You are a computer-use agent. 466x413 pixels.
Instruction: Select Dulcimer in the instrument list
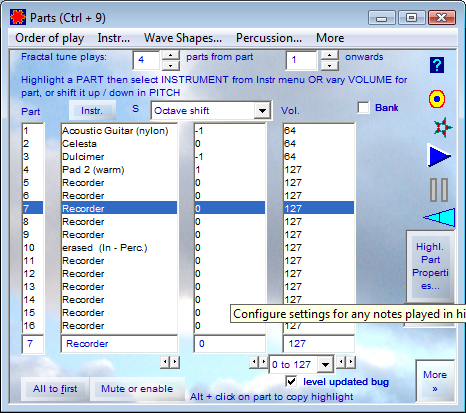coord(119,157)
